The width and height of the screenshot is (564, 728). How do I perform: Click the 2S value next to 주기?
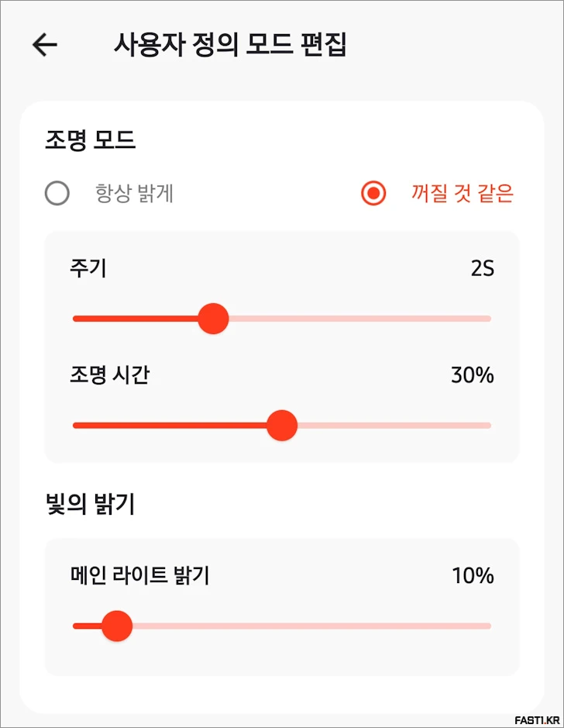[x=482, y=269]
